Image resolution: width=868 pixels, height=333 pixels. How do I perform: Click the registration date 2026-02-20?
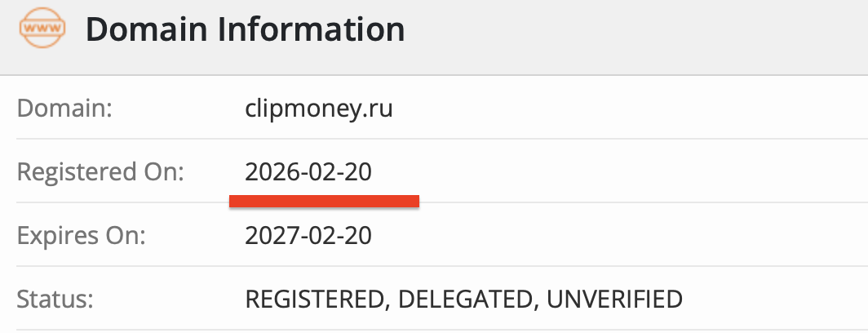(x=308, y=172)
